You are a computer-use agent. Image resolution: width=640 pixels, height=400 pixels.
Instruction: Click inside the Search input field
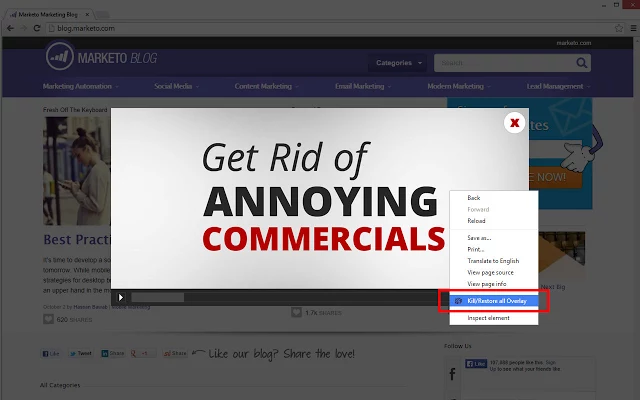pos(504,63)
